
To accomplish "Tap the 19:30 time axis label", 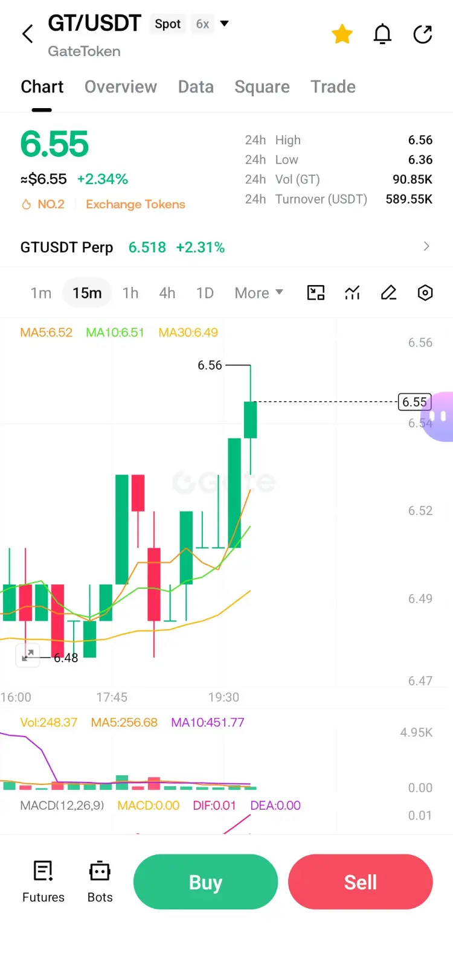I will [223, 697].
